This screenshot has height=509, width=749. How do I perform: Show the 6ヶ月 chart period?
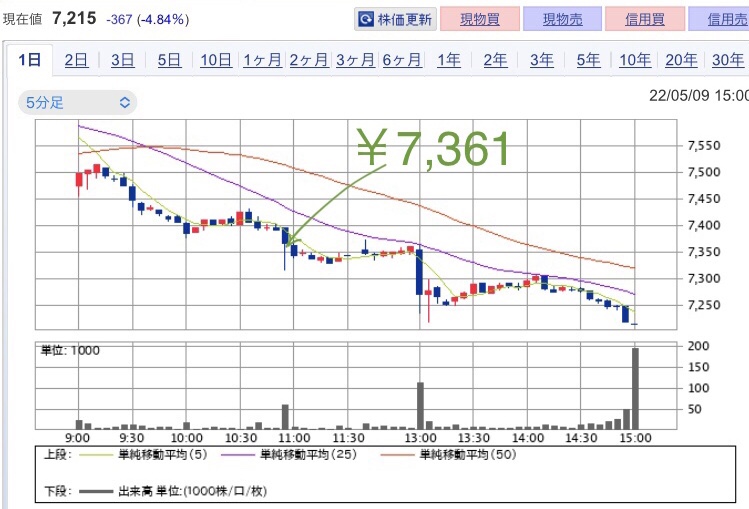point(402,60)
